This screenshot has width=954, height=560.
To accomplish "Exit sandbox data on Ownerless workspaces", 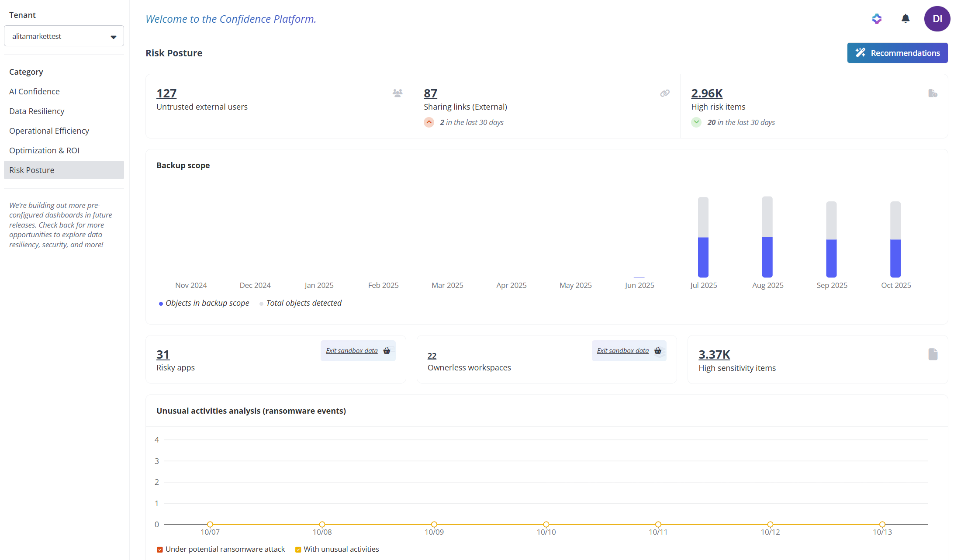I will (x=622, y=351).
